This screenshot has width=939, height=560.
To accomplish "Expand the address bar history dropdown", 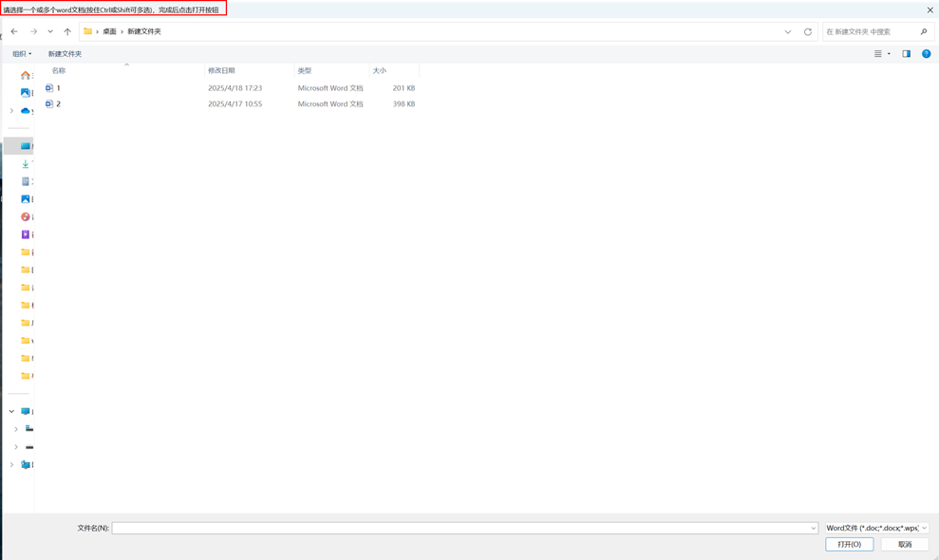I will (788, 31).
